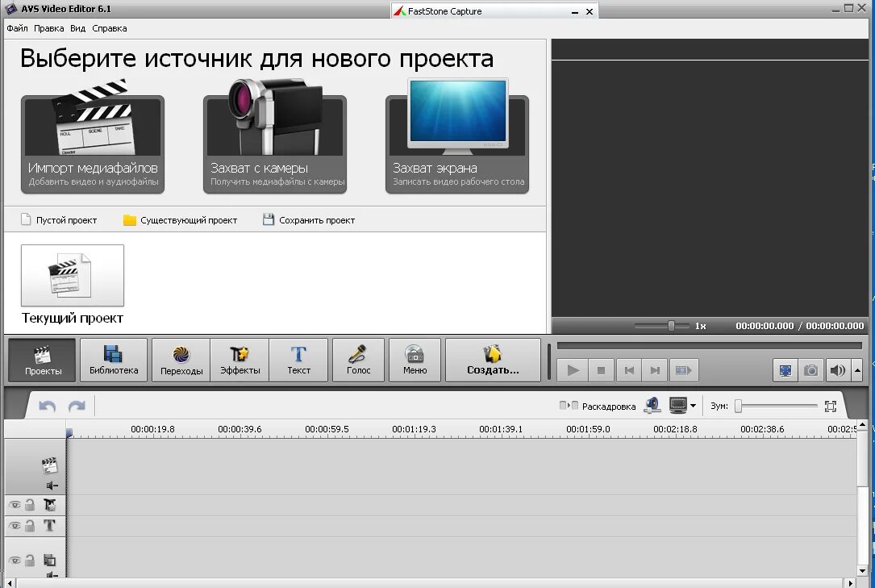The width and height of the screenshot is (875, 588).
Task: Click the main video track clapperboard icon
Action: coord(49,465)
